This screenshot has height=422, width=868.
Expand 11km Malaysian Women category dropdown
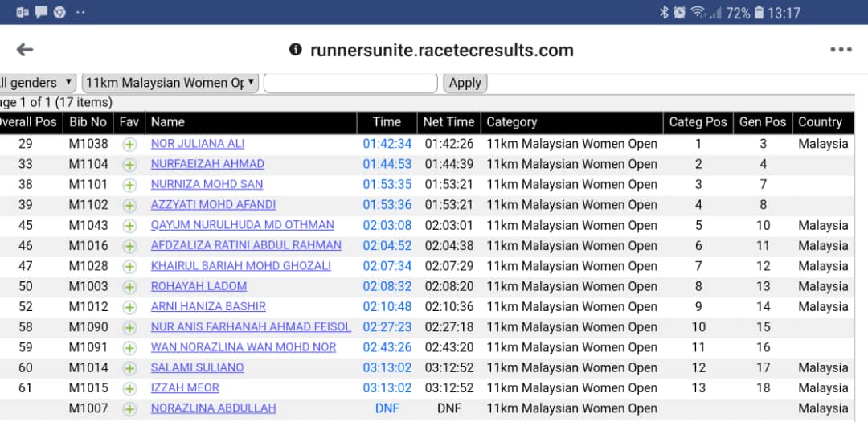pyautogui.click(x=170, y=83)
